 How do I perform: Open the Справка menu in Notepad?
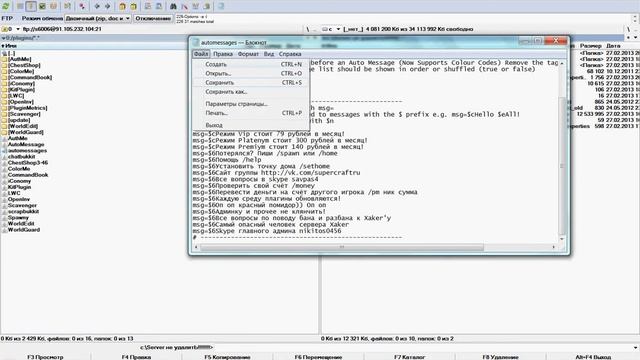(290, 54)
